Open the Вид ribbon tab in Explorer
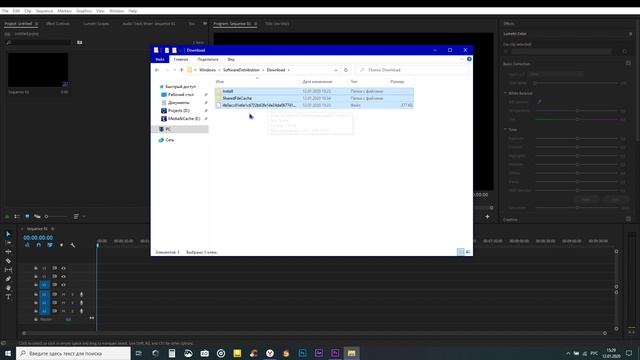640x360 pixels. pos(231,59)
